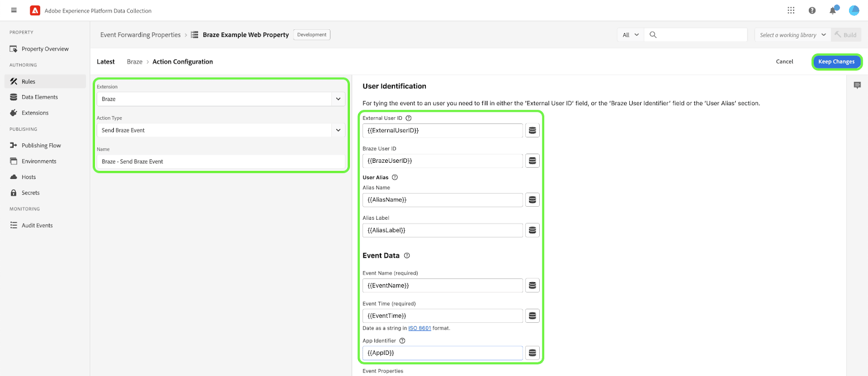Go to Data Elements in sidebar
Image resolution: width=868 pixels, height=376 pixels.
tap(40, 97)
